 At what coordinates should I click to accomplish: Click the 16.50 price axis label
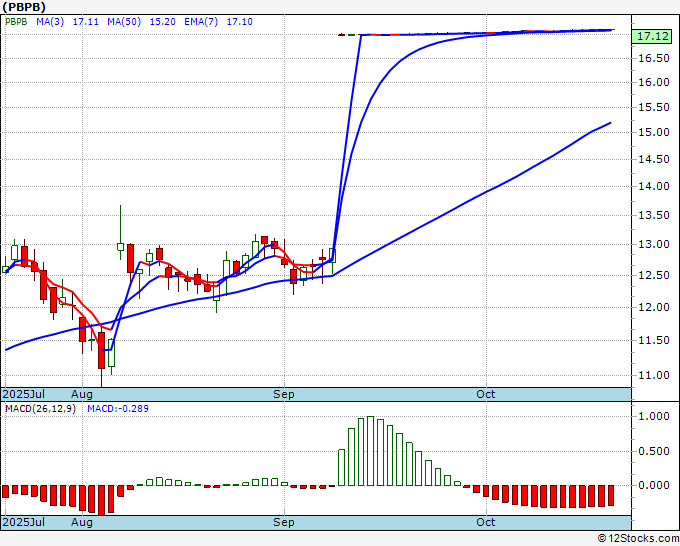(x=654, y=59)
